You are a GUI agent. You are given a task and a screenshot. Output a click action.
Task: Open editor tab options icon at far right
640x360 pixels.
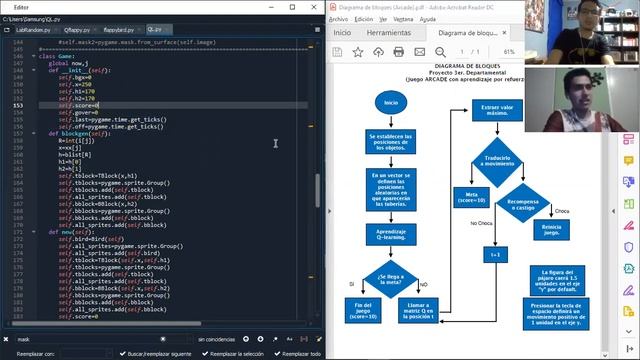318,30
